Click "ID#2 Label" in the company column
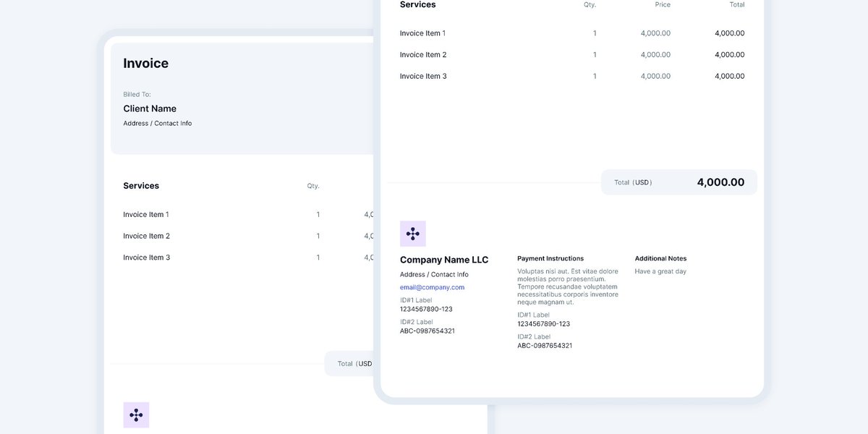This screenshot has height=434, width=868. click(x=417, y=322)
